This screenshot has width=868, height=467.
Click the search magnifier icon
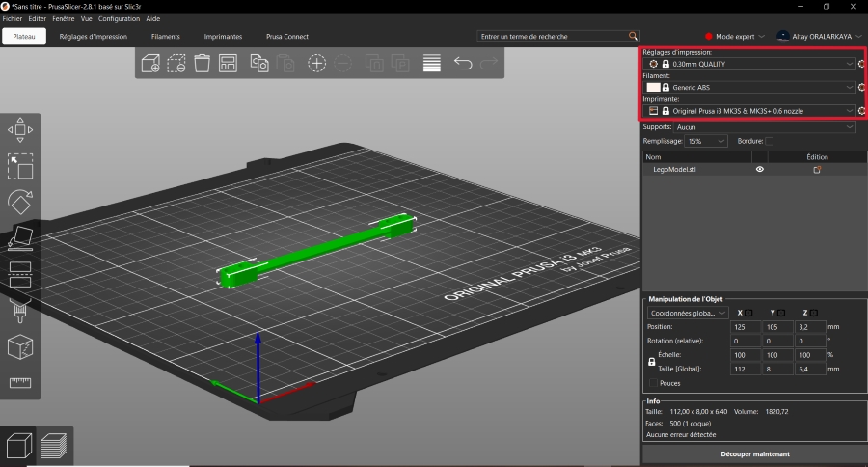click(634, 36)
